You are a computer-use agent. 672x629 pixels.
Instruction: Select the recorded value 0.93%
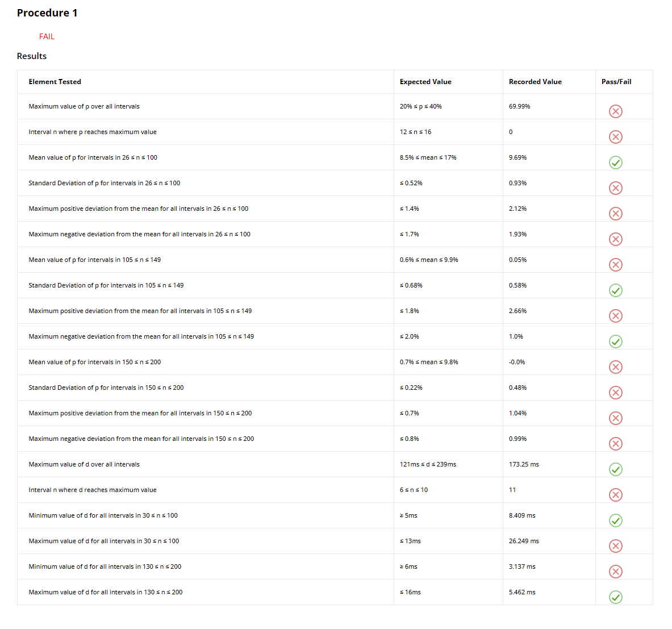click(517, 183)
